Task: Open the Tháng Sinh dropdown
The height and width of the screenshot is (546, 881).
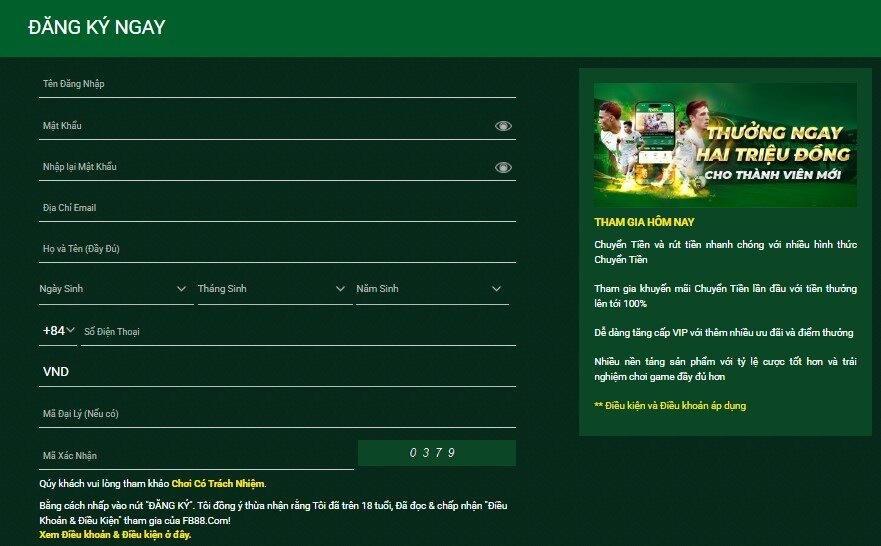Action: click(x=275, y=289)
